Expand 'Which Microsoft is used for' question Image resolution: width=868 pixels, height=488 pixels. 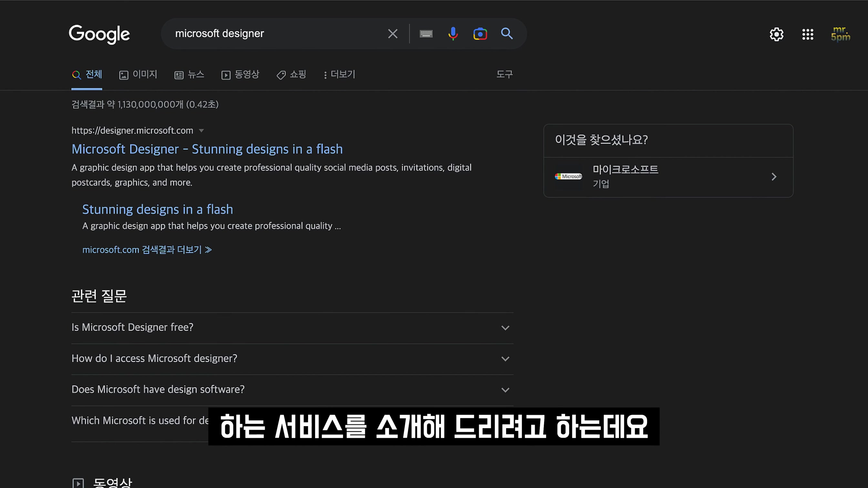click(x=139, y=421)
